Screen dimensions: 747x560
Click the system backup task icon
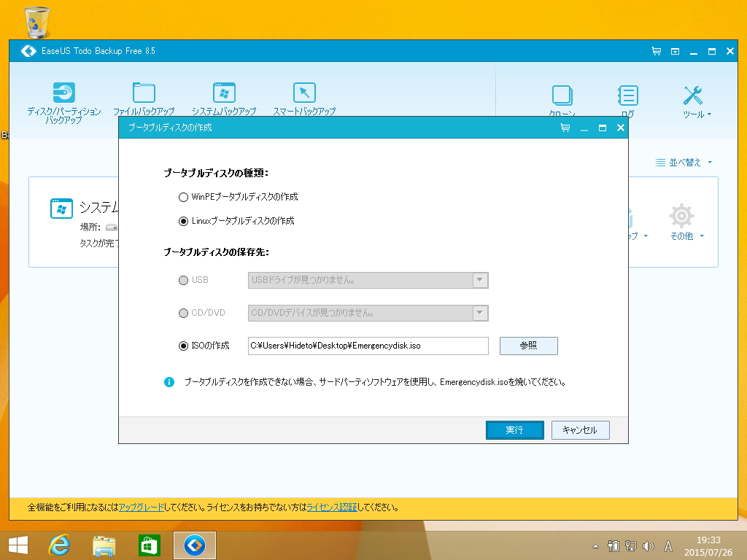click(x=61, y=209)
